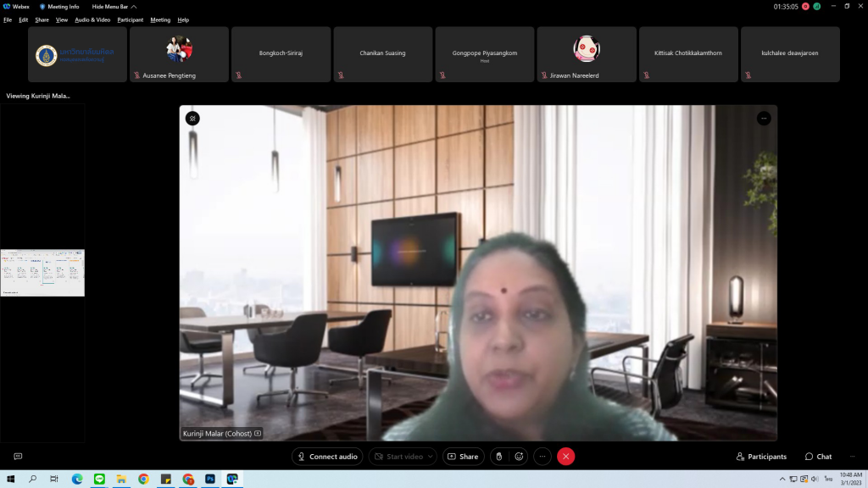Select the shared screen thumbnail on the left

pos(42,273)
